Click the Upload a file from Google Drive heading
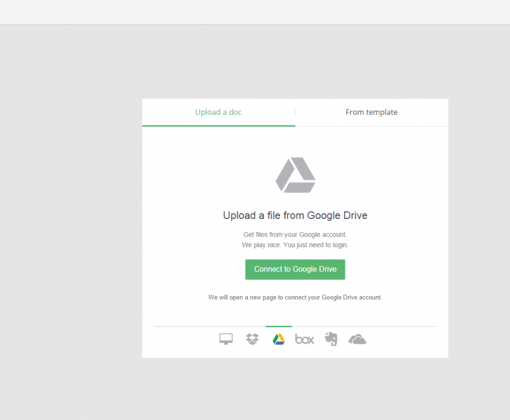This screenshot has height=420, width=510. (295, 215)
